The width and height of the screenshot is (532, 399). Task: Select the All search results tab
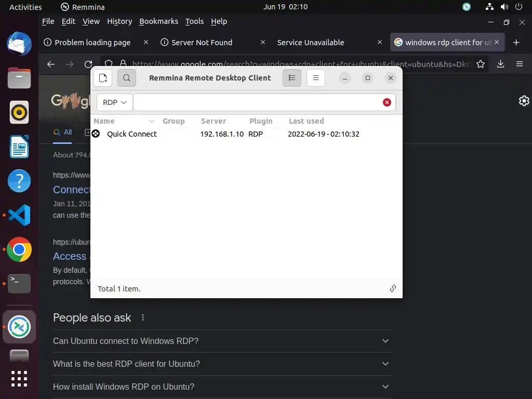(63, 132)
